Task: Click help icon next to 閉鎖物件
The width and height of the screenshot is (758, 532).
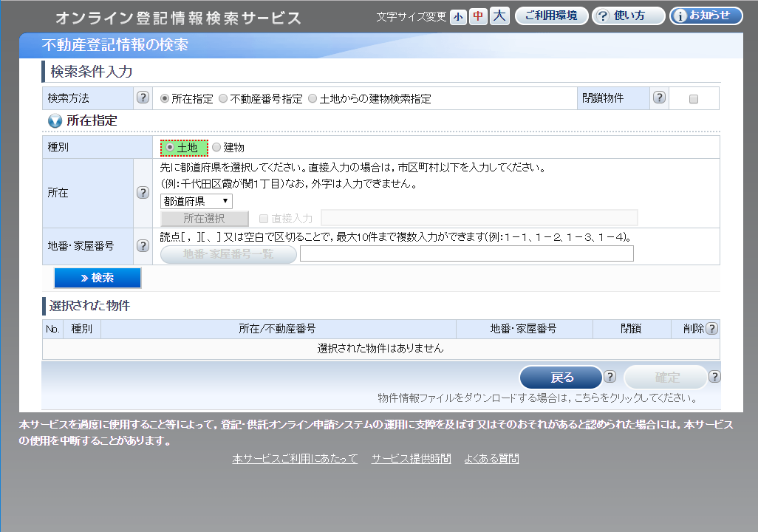Action: pyautogui.click(x=659, y=98)
